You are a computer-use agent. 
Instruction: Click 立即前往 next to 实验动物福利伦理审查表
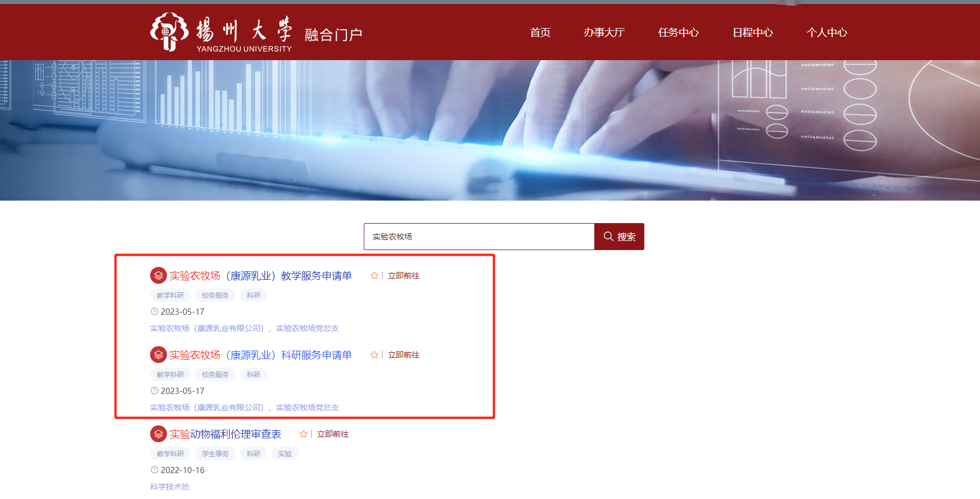tap(333, 434)
